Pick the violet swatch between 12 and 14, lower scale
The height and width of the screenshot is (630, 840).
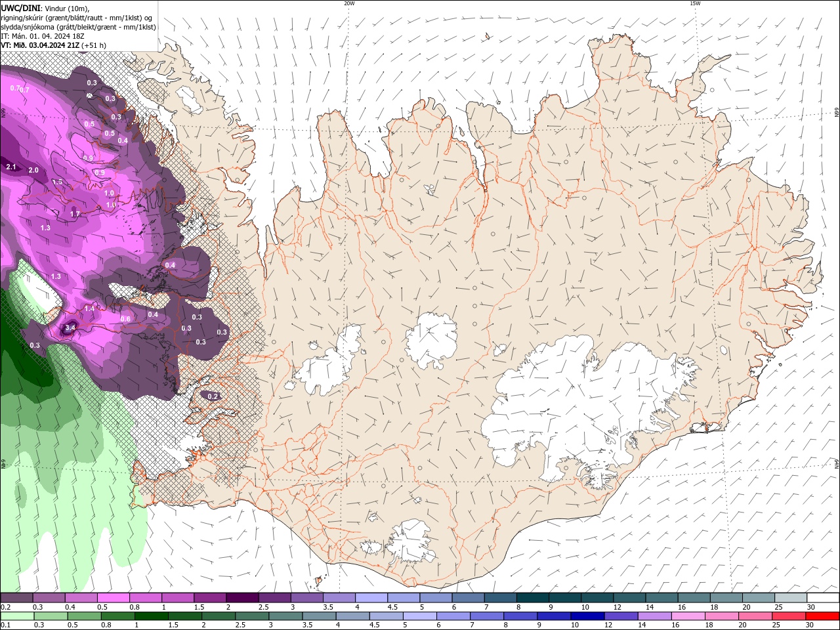click(x=621, y=616)
